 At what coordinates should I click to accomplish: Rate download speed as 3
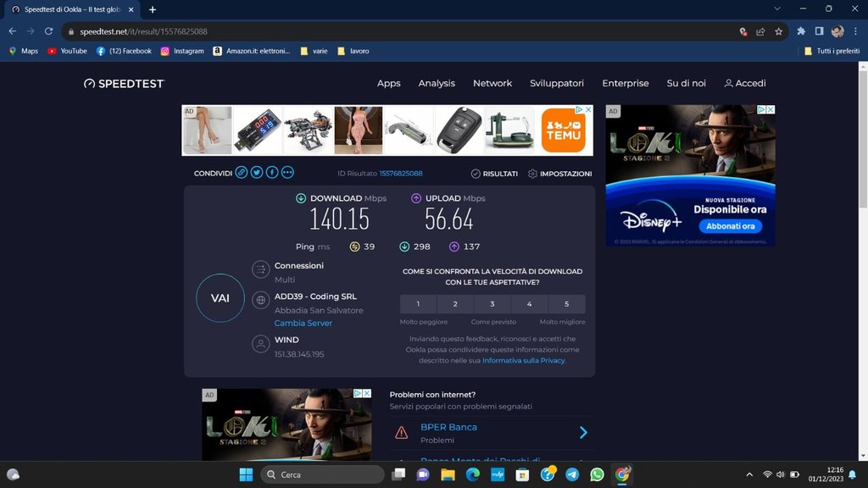(x=492, y=304)
